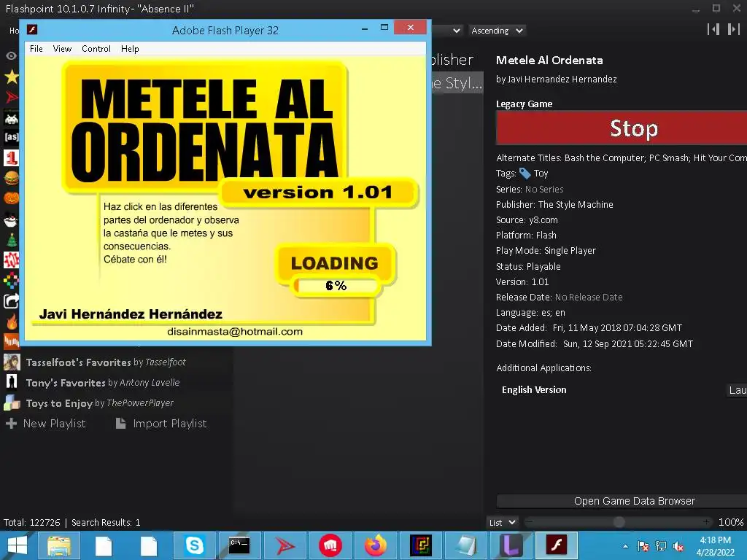Viewport: 747px width, 560px height.
Task: Click the Publisher: The Style Machine text
Action: click(x=554, y=205)
